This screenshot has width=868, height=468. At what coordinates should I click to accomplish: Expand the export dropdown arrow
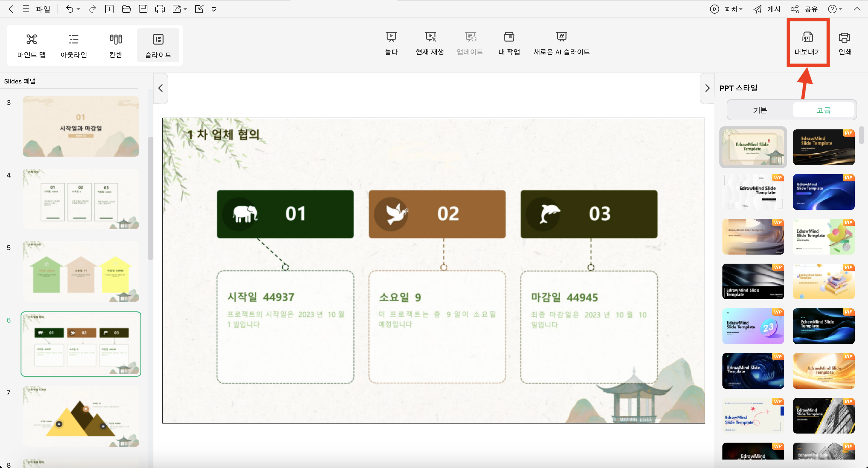(x=185, y=9)
